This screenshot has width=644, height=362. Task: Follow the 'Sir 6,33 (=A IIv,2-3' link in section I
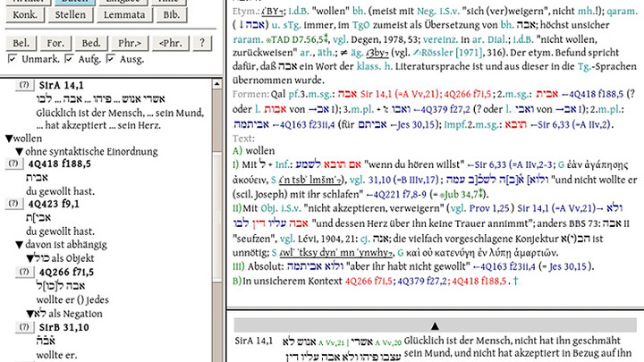(510, 165)
